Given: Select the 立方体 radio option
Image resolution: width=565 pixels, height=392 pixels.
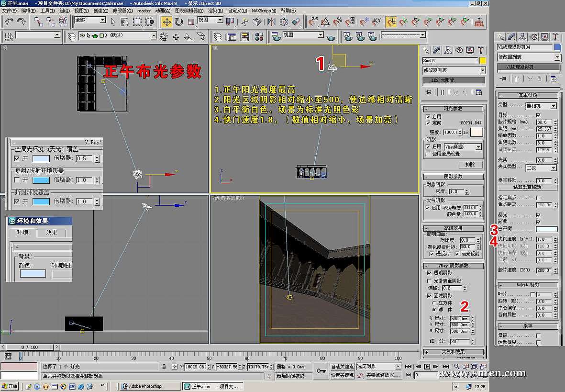Looking at the screenshot, I should (434, 303).
